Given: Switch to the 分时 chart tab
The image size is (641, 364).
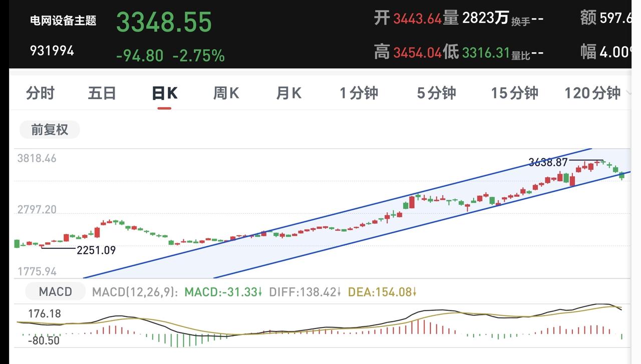Looking at the screenshot, I should pos(40,93).
